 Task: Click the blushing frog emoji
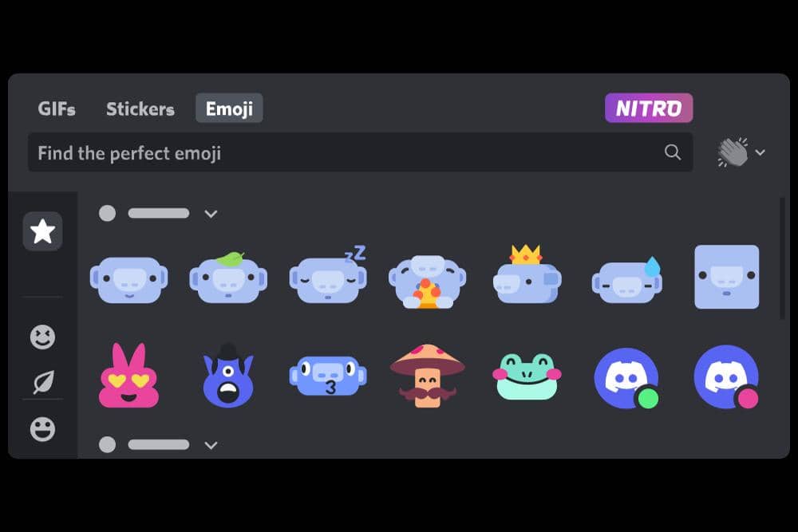click(527, 377)
